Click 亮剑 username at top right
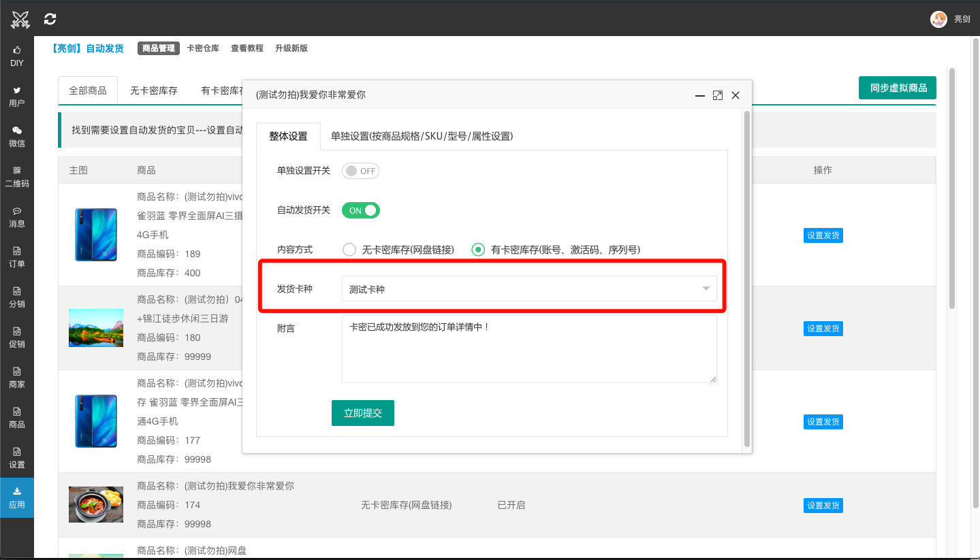 pos(962,19)
